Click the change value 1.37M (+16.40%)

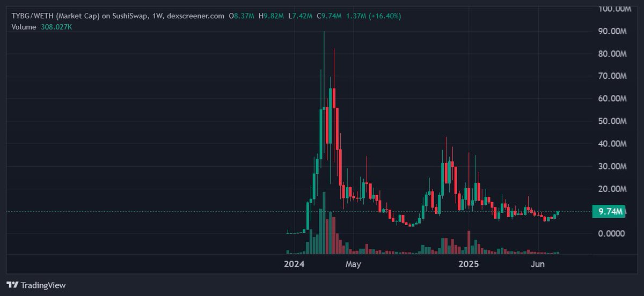click(x=374, y=16)
